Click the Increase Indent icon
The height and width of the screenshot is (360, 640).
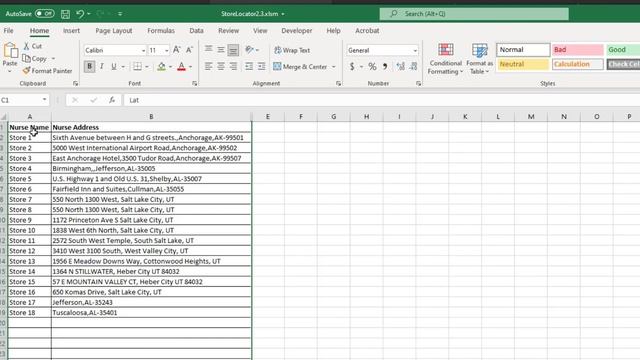[x=261, y=66]
